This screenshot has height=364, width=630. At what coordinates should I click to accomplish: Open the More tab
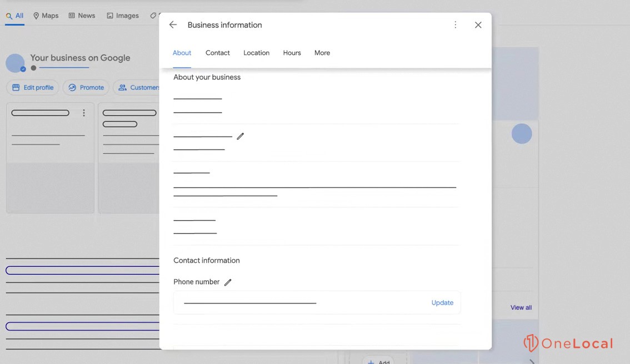(x=322, y=53)
